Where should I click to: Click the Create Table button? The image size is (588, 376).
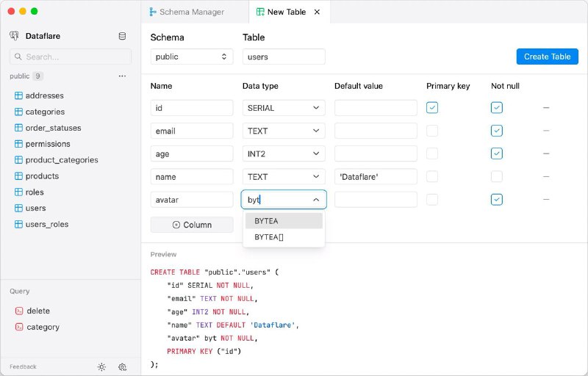[x=547, y=57]
